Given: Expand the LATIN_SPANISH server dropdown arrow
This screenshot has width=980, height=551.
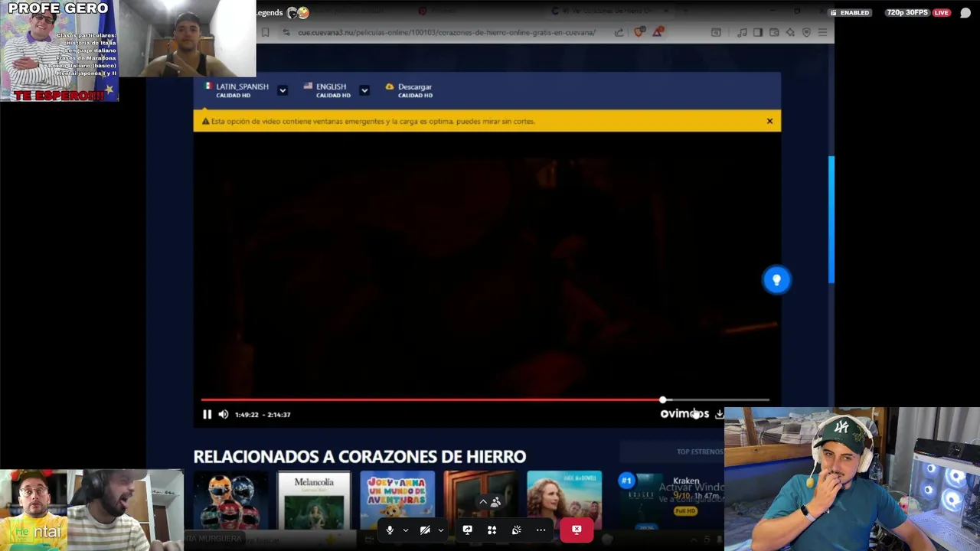Looking at the screenshot, I should point(283,90).
